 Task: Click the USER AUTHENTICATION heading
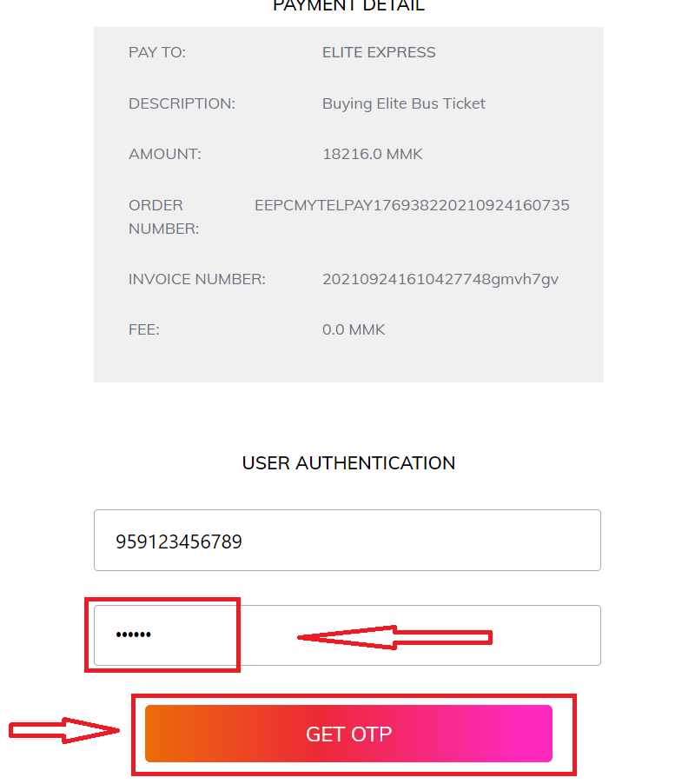pos(348,463)
